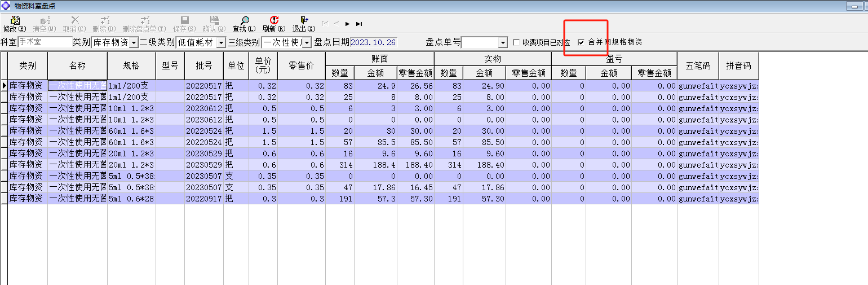
Task: Click the 确认 toolbar icon
Action: click(214, 20)
